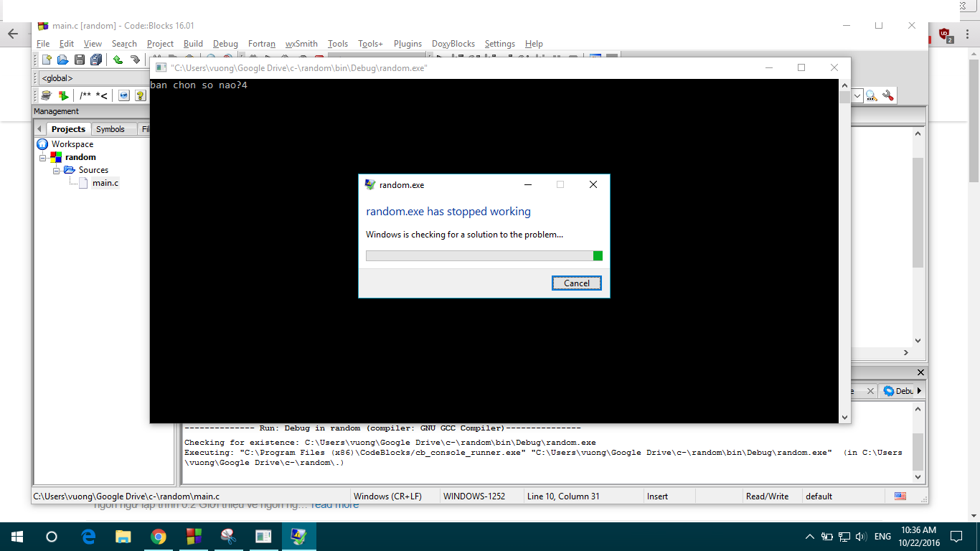The height and width of the screenshot is (551, 980).
Task: Click the console window's vertical scrollbar down arrow
Action: (844, 418)
